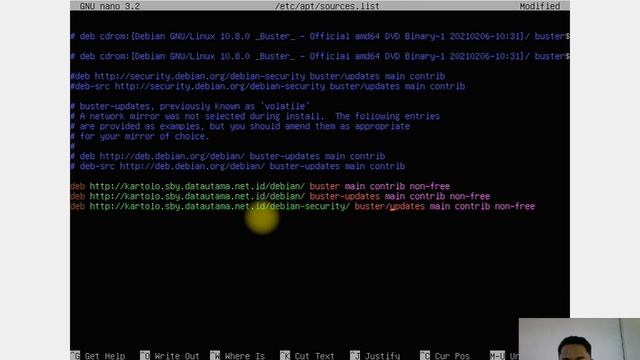Viewport: 640px width, 360px height.
Task: Click the webcam video thumbnail
Action: coord(579,339)
